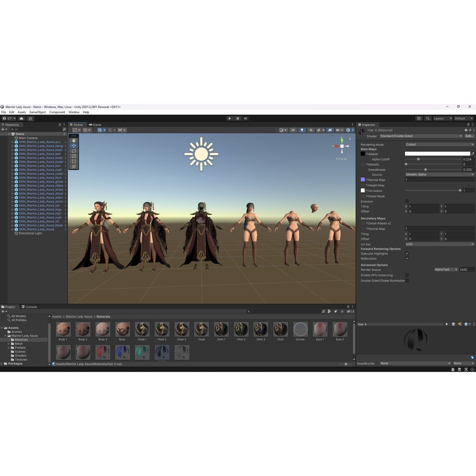476x476 pixels.
Task: Open the UV Set dropdown
Action: click(439, 244)
